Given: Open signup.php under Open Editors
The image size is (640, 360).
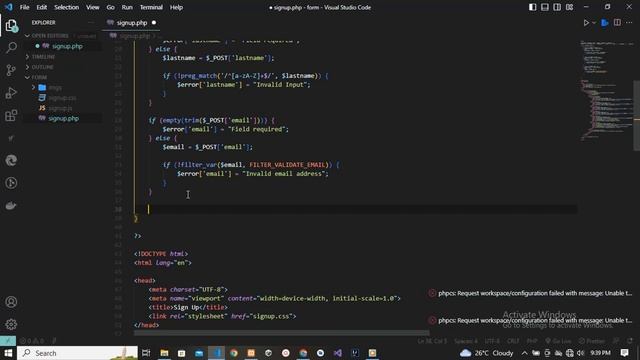Looking at the screenshot, I should click(x=67, y=47).
